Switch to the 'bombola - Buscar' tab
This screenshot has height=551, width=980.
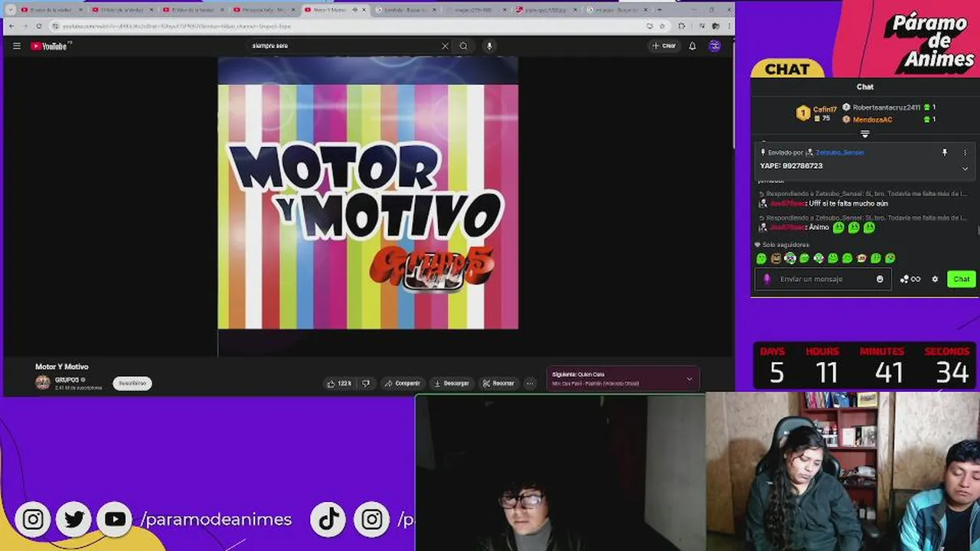tap(406, 10)
